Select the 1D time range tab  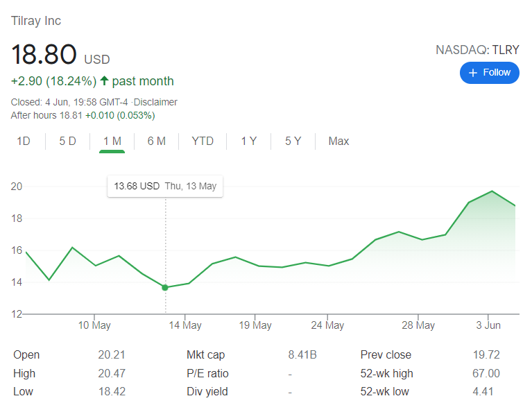tap(24, 141)
